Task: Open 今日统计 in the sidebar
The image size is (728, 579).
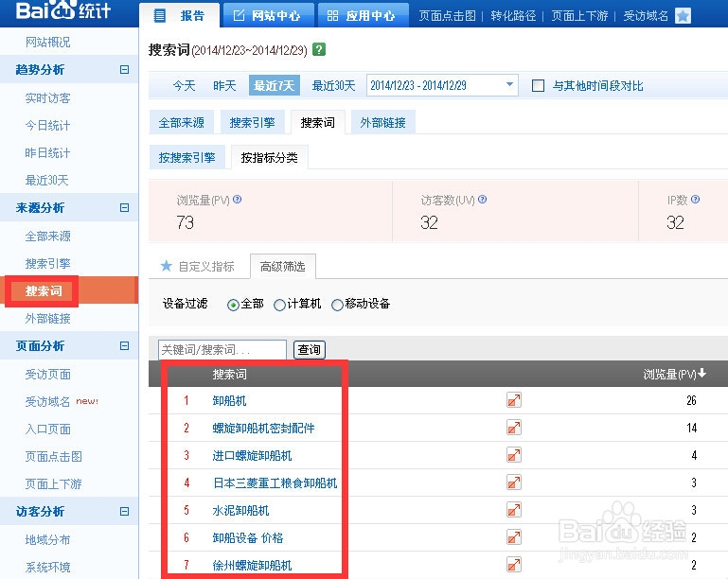Action: (48, 125)
